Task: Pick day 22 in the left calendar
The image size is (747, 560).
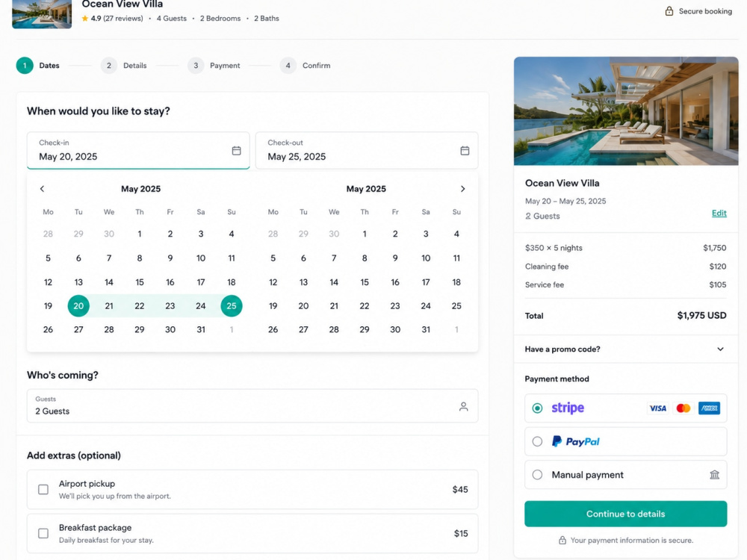Action: pyautogui.click(x=140, y=305)
